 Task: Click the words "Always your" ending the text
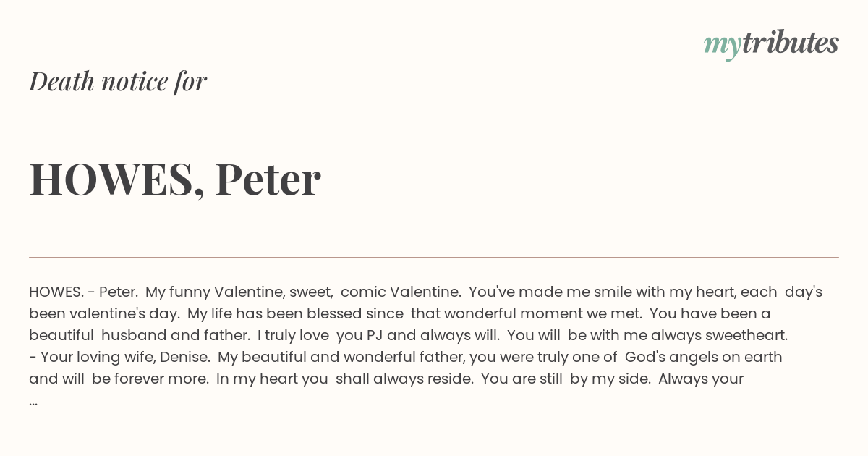[701, 379]
